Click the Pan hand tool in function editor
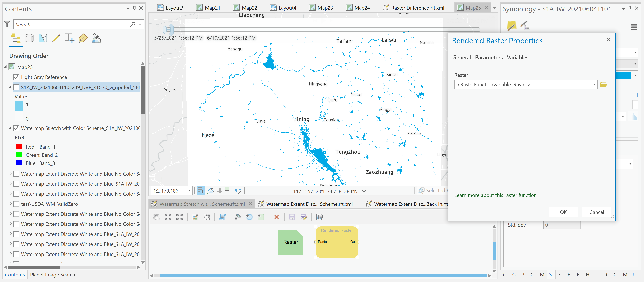Screen dimensions: 644x282 point(156,217)
